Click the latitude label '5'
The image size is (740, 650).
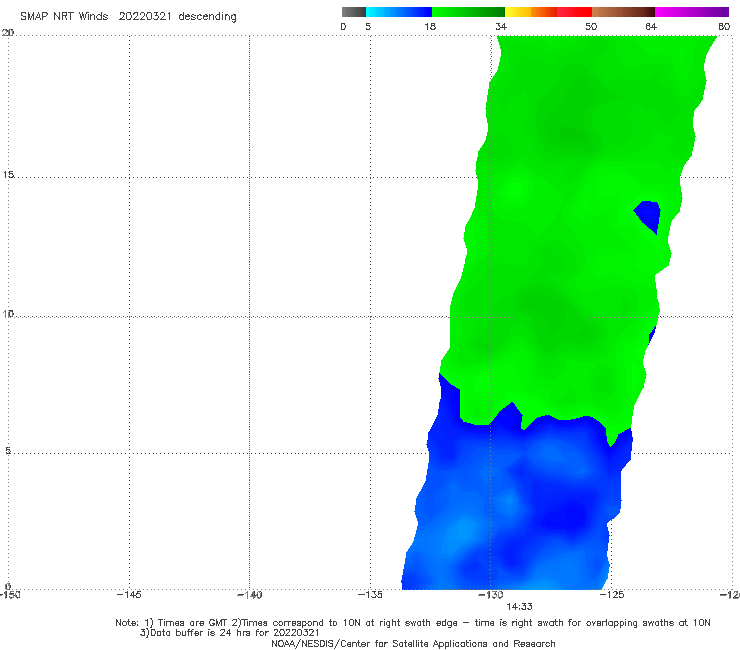tap(8, 451)
